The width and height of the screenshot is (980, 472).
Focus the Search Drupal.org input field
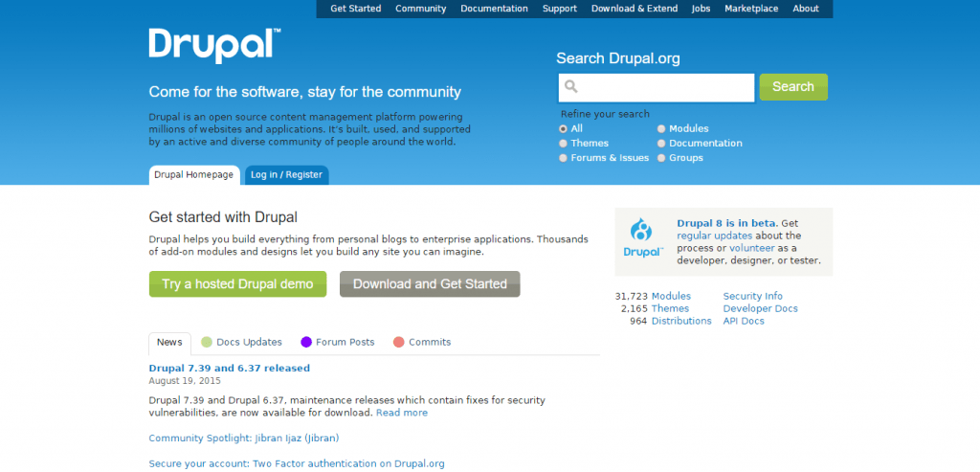pyautogui.click(x=657, y=87)
